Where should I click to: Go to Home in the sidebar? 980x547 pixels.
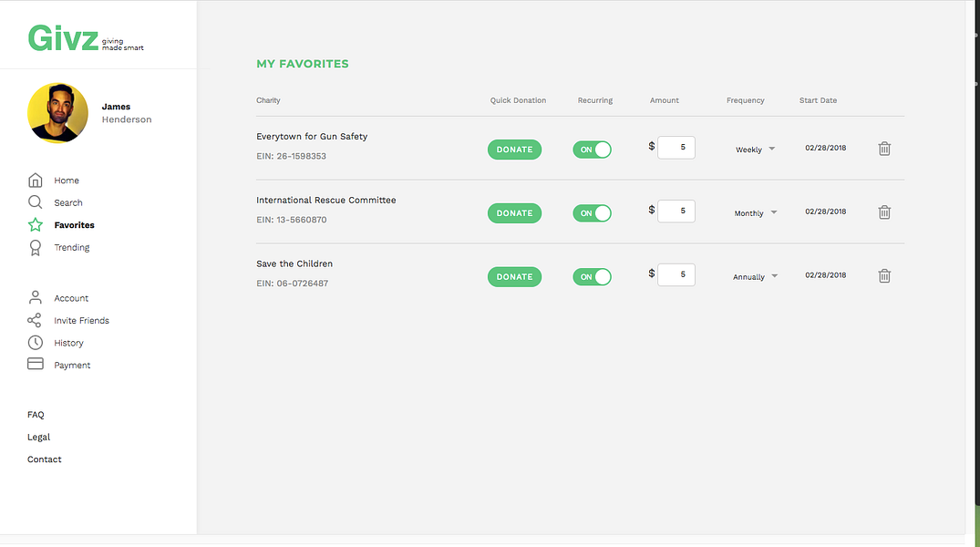click(67, 180)
